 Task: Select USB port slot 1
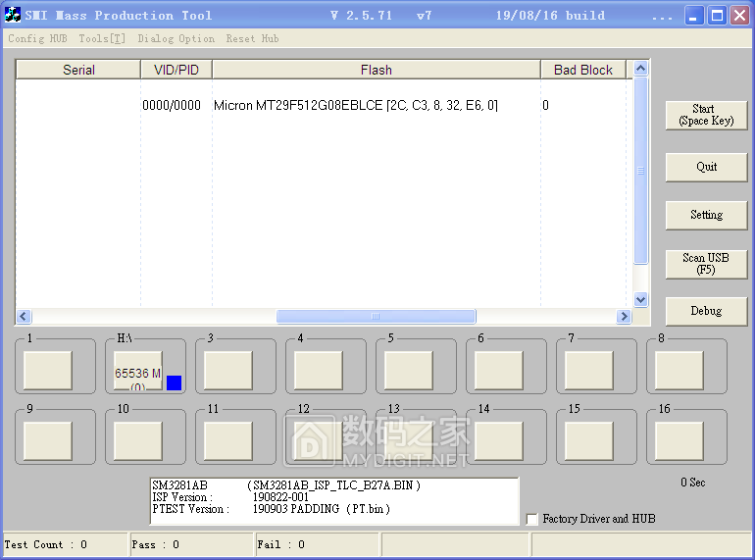coord(47,371)
